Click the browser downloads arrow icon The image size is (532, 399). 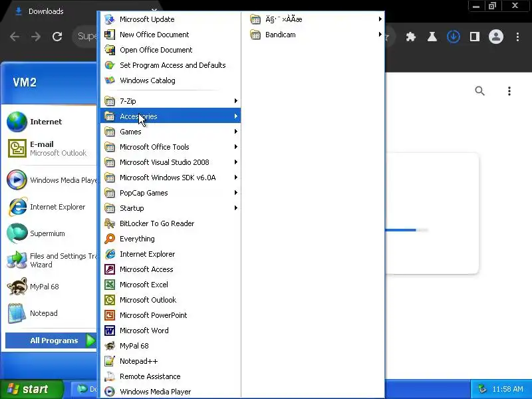click(454, 37)
